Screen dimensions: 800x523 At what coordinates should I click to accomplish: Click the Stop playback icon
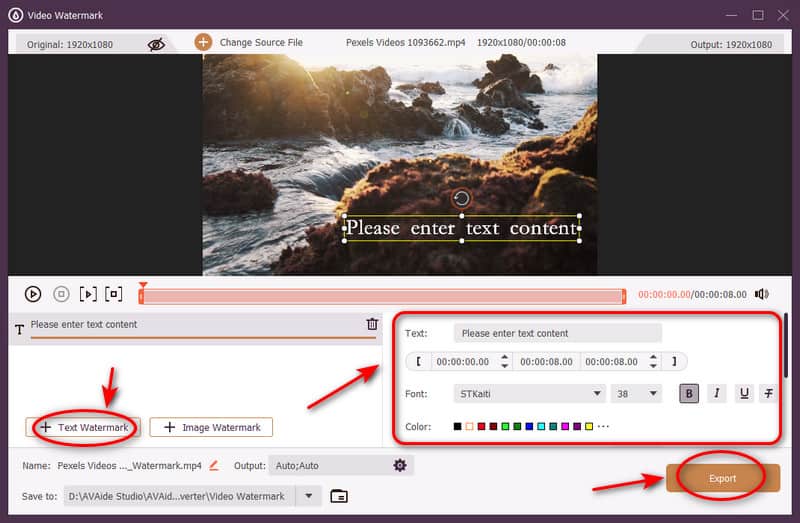pyautogui.click(x=61, y=294)
